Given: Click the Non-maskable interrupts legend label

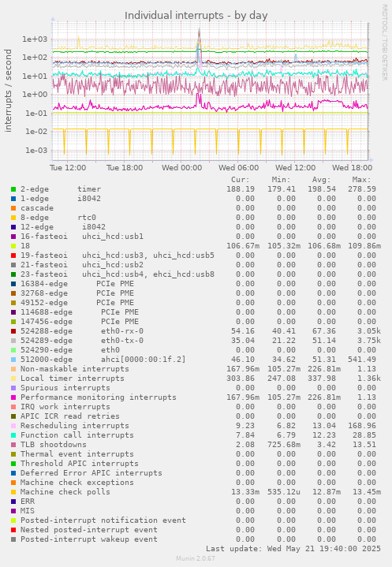Looking at the screenshot, I should click(74, 369).
